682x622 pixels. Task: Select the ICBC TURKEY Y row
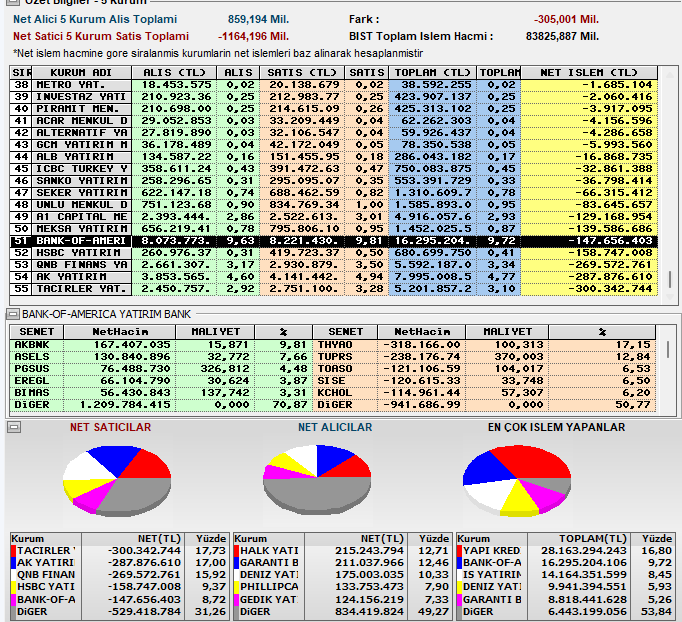[334, 169]
